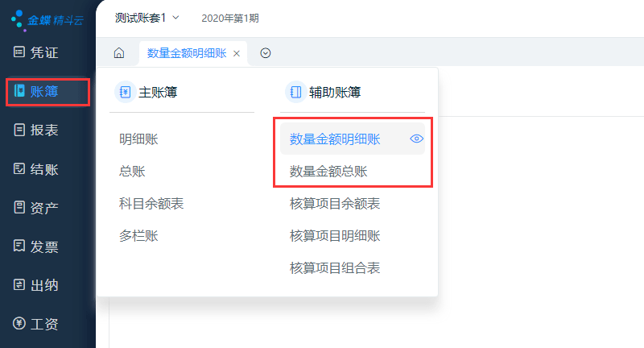Open the 报表 sidebar module
Viewport: 644px width, 348px height.
click(x=36, y=130)
